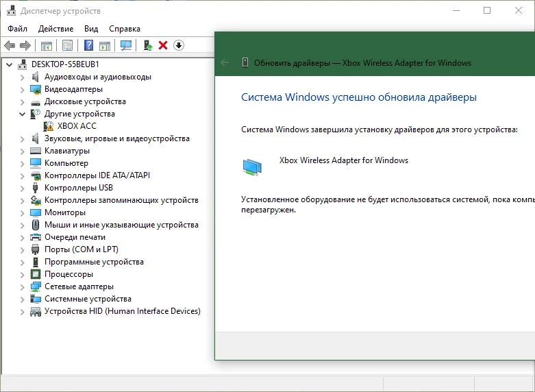Viewport: 535px width, 392px height.
Task: Click the disk drive icon beside Дисковые устройства
Action: click(36, 102)
